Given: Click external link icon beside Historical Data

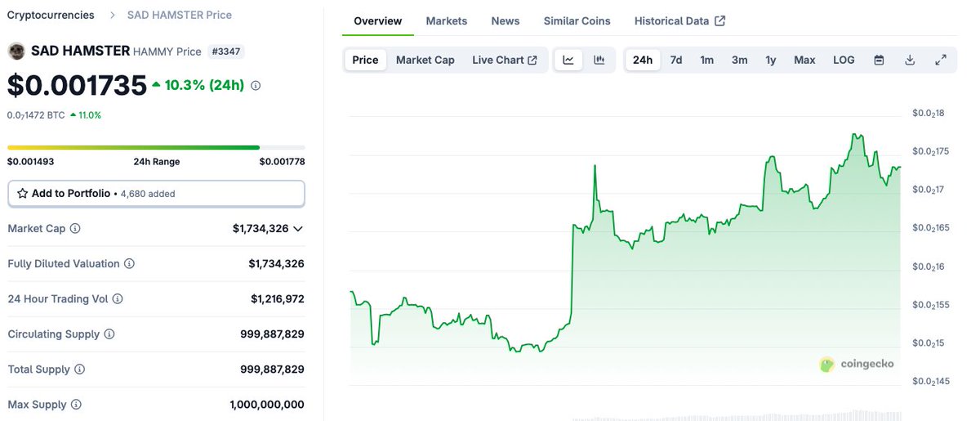Looking at the screenshot, I should point(719,21).
